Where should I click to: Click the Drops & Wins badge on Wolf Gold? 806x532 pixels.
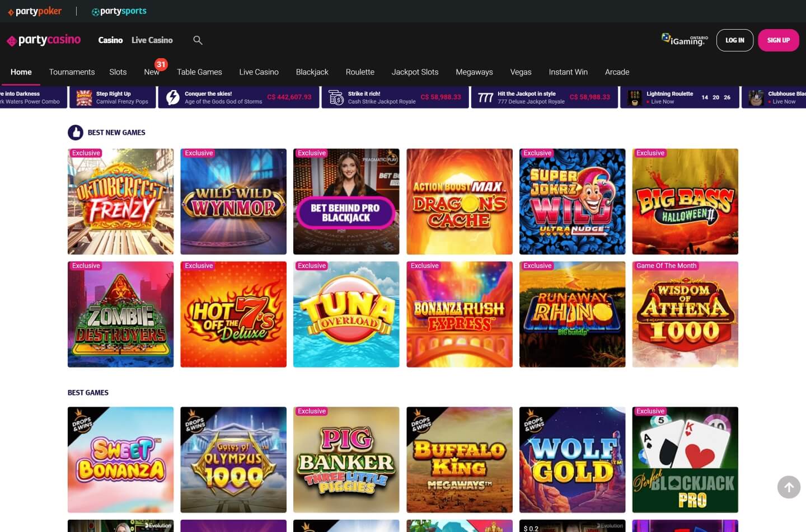pos(533,422)
